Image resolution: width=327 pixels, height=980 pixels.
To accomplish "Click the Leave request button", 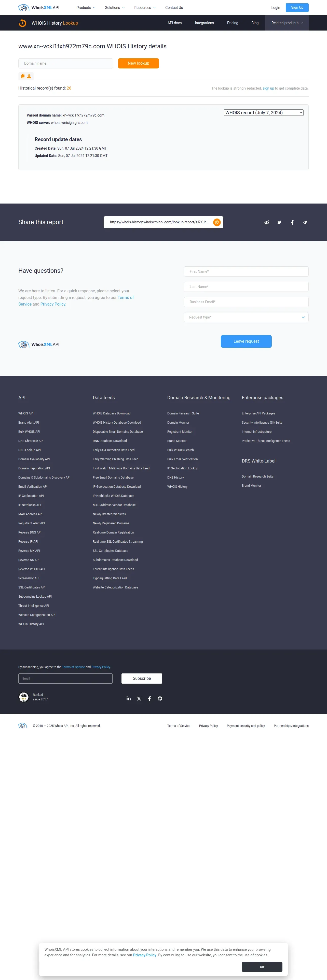I will [246, 341].
